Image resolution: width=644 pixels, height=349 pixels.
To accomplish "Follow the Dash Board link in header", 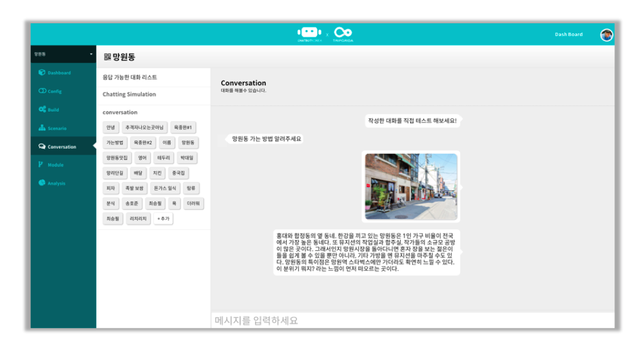I will pos(568,35).
